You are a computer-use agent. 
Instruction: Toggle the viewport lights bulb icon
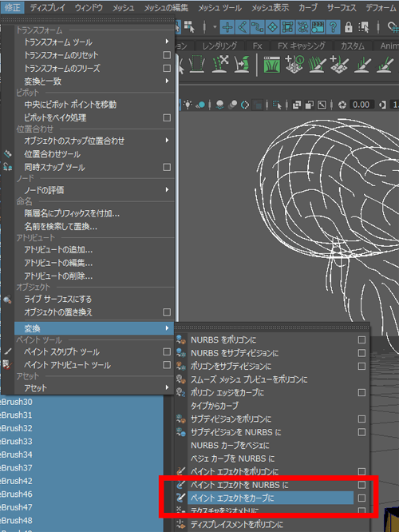[188, 105]
